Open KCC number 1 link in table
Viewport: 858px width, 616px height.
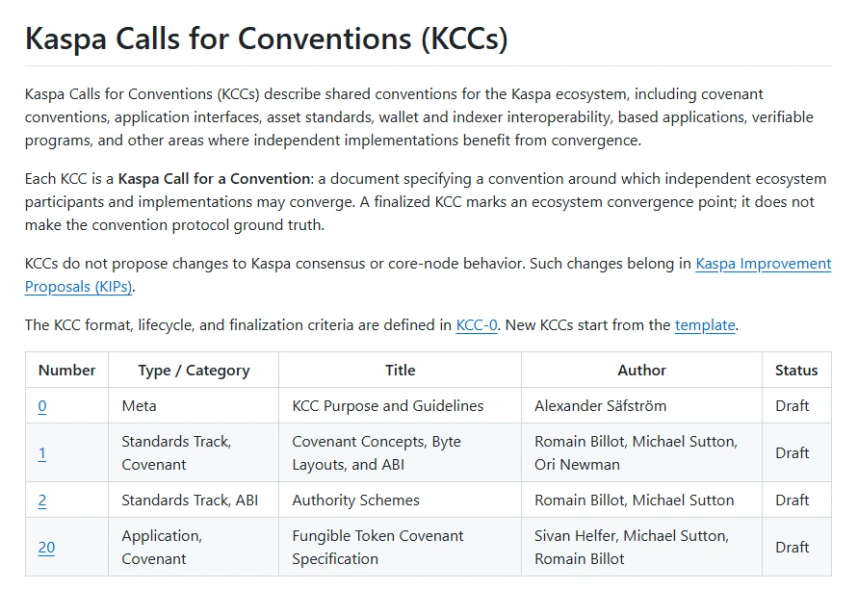pos(42,453)
